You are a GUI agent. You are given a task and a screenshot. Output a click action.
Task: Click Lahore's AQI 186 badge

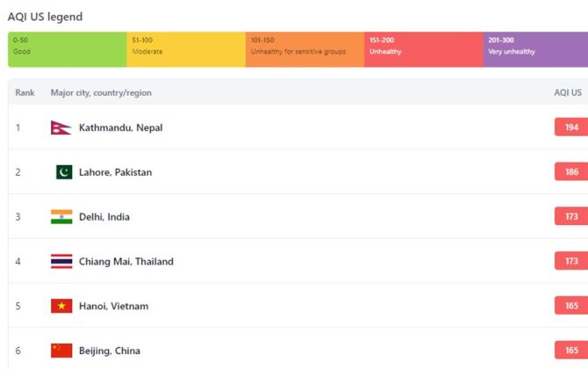pos(571,172)
